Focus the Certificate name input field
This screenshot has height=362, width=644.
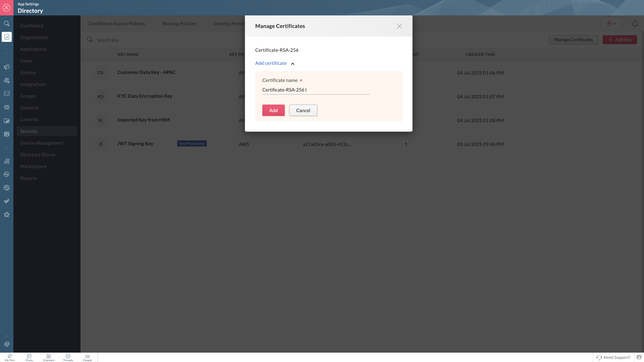coord(315,90)
